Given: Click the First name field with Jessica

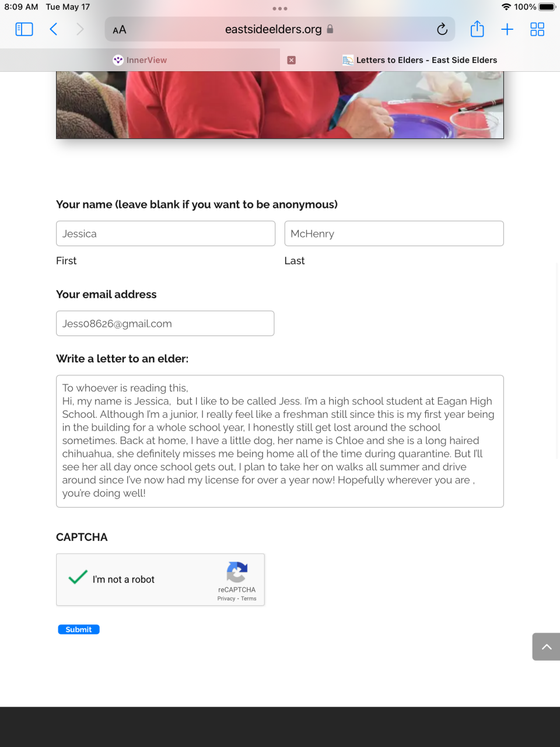Looking at the screenshot, I should (166, 233).
